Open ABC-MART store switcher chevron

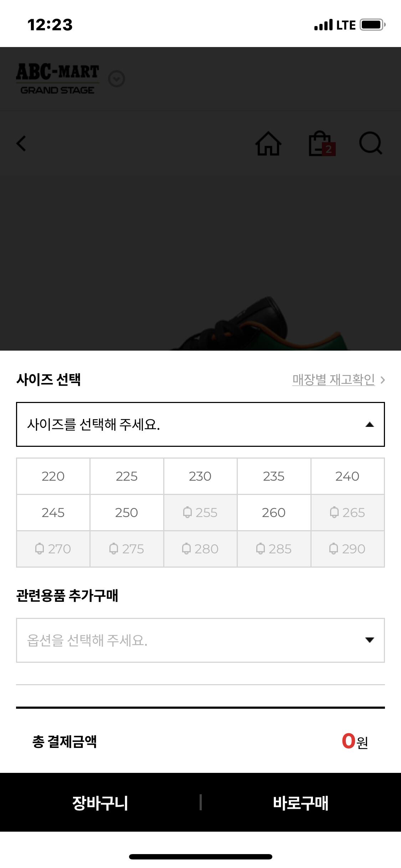point(117,79)
